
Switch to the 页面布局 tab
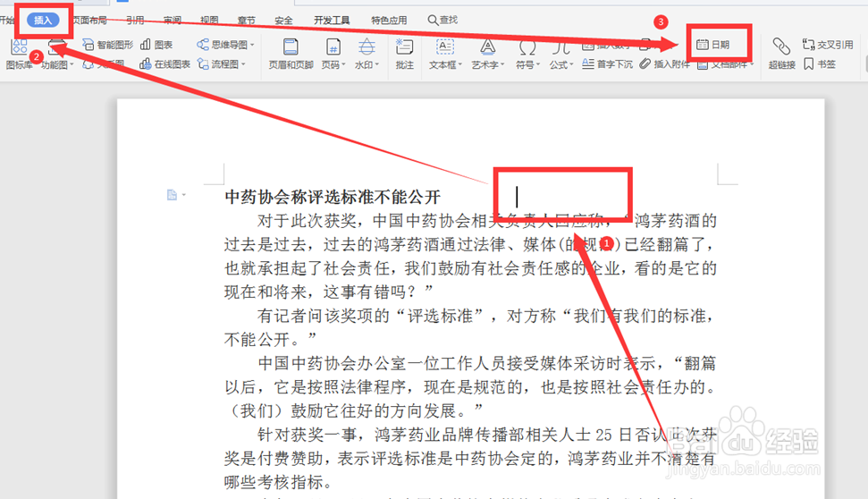(89, 21)
